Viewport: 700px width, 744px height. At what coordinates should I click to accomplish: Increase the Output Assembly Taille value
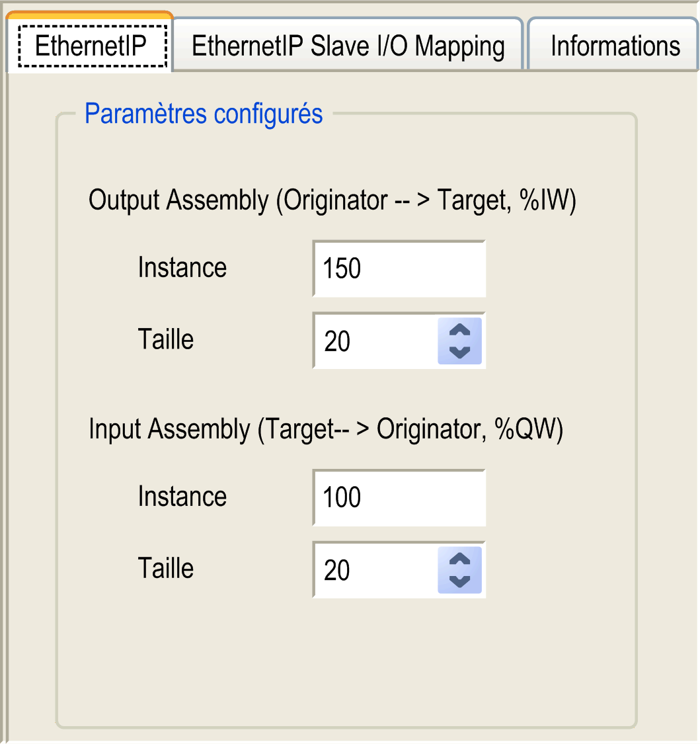pos(459,329)
